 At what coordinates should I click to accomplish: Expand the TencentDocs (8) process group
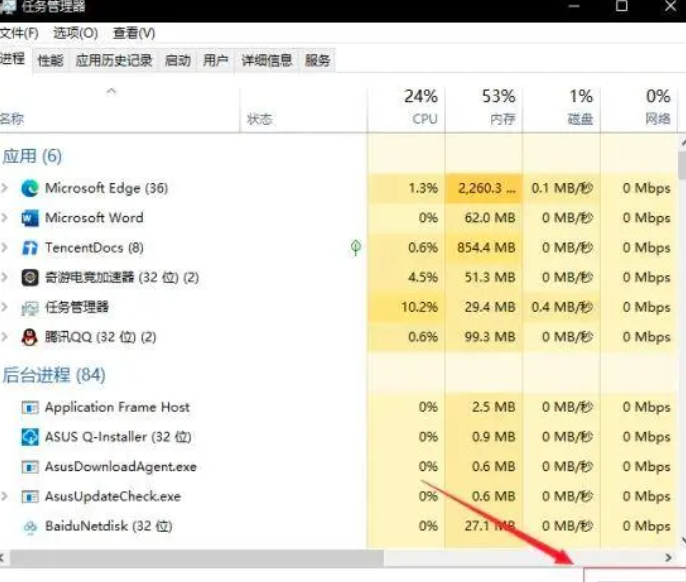[5, 248]
